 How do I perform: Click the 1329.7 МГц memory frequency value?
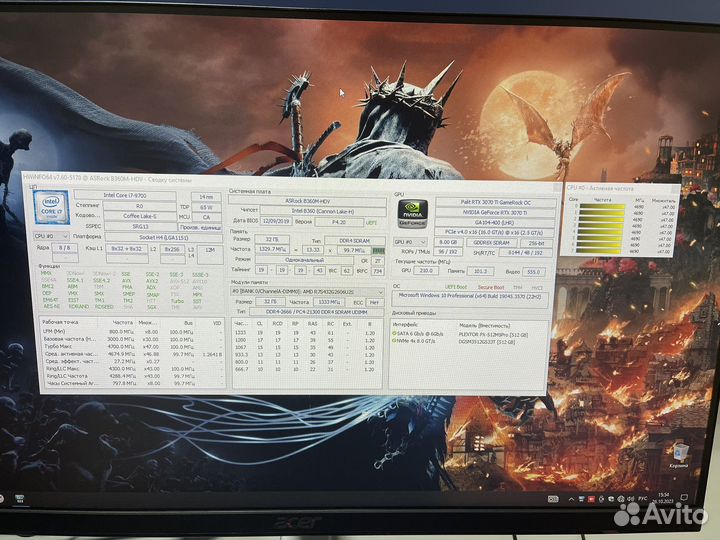pos(272,249)
